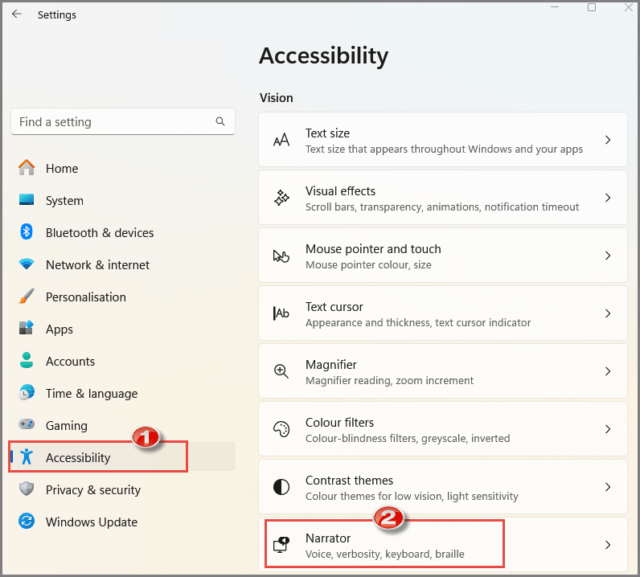
Task: Open the Visual effects settings card
Action: (x=443, y=198)
